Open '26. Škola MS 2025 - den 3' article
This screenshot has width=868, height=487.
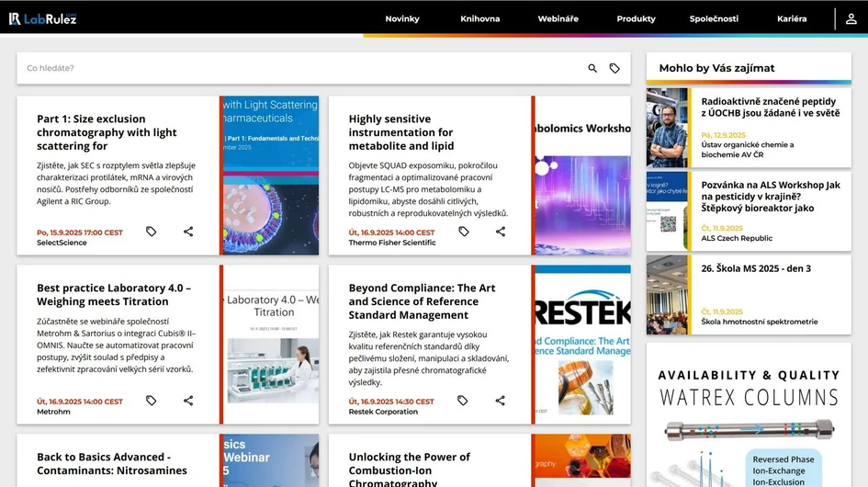pos(756,268)
